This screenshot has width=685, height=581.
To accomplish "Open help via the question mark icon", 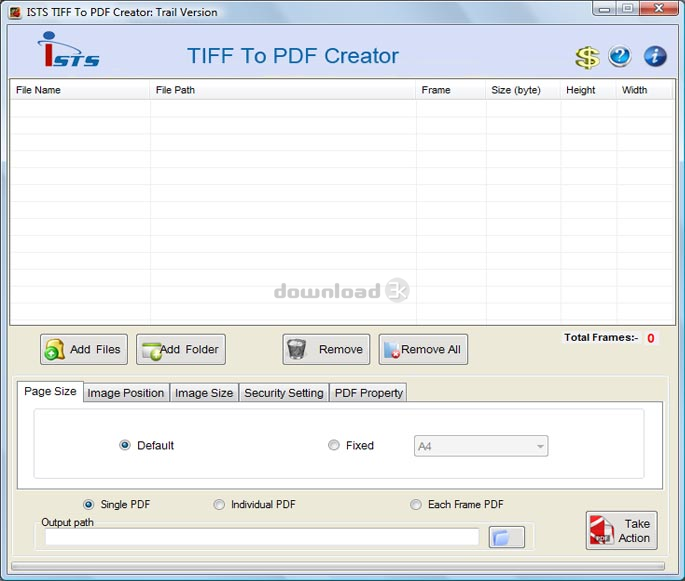I will coord(619,56).
